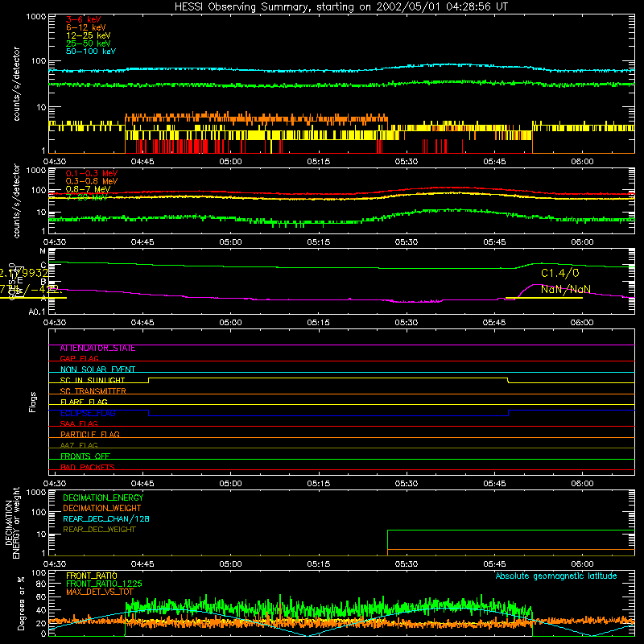Image resolution: width=644 pixels, height=644 pixels.
Task: Select the 05:30 tick under the MeV panel
Action: coord(407,242)
